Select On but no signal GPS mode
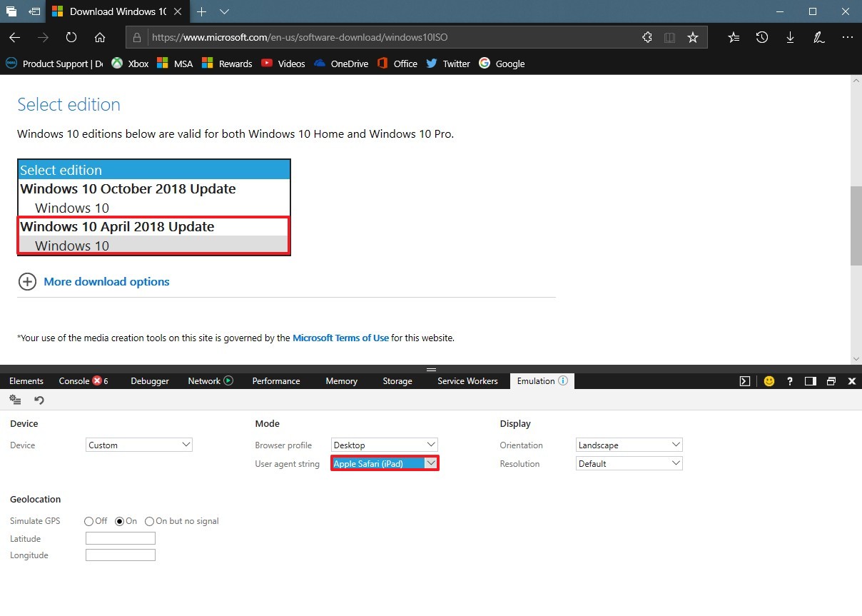The width and height of the screenshot is (862, 616). click(150, 521)
